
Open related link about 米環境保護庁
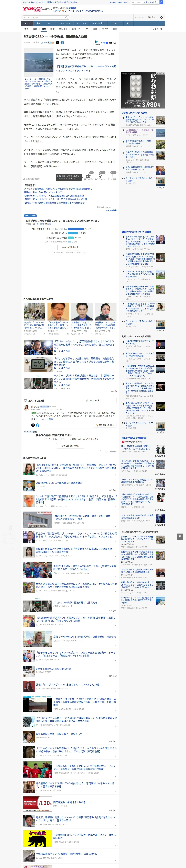click(x=54, y=196)
